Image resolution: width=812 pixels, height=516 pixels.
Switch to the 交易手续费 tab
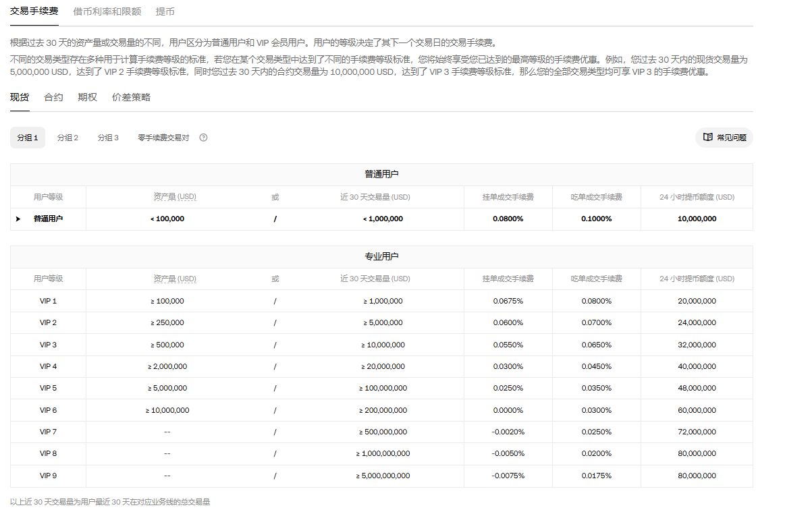(x=34, y=11)
